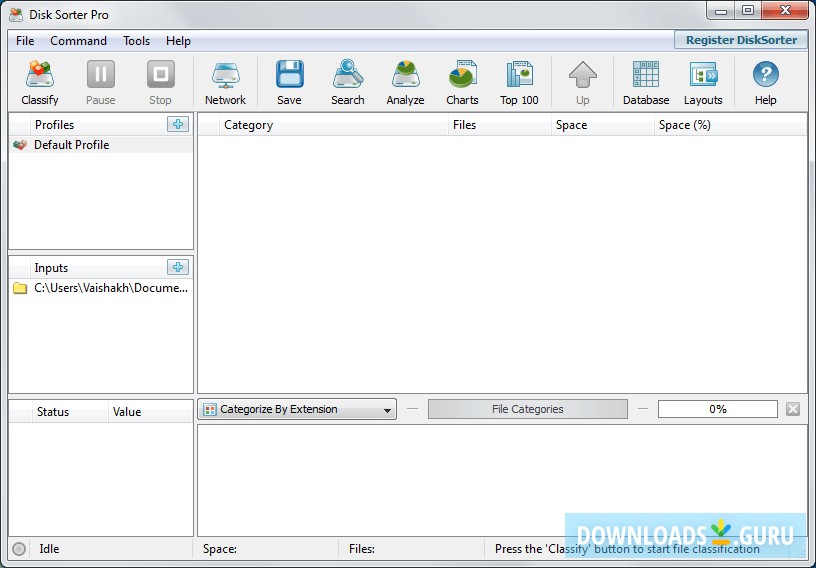Open the Layouts toolbar icon

tap(703, 74)
